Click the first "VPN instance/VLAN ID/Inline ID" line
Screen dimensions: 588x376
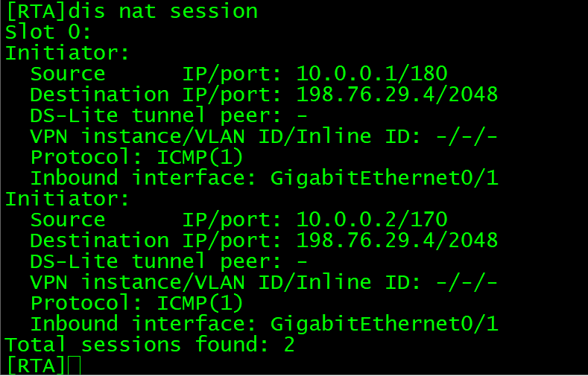tap(264, 136)
